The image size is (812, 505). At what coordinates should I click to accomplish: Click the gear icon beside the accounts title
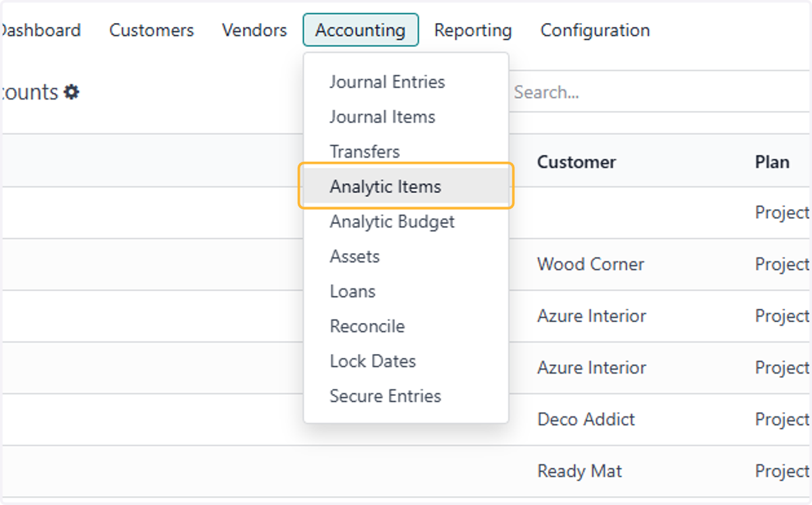tap(72, 92)
